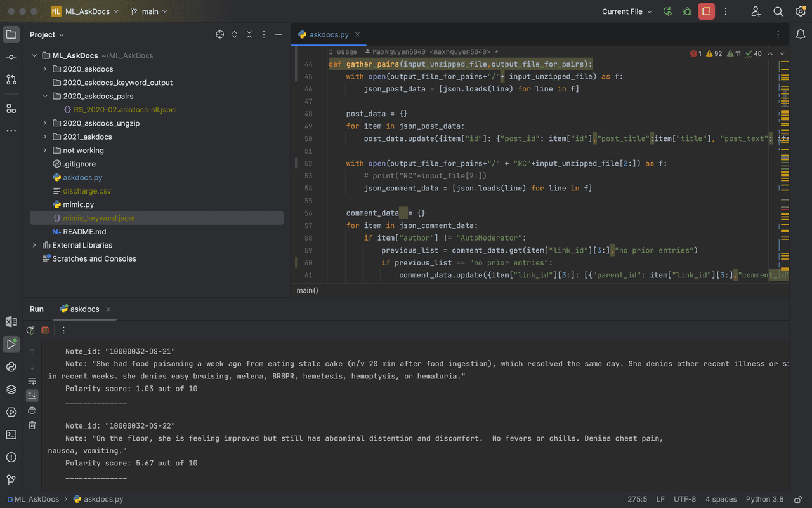
Task: Expand the 2021_askdocs folder
Action: (45, 137)
